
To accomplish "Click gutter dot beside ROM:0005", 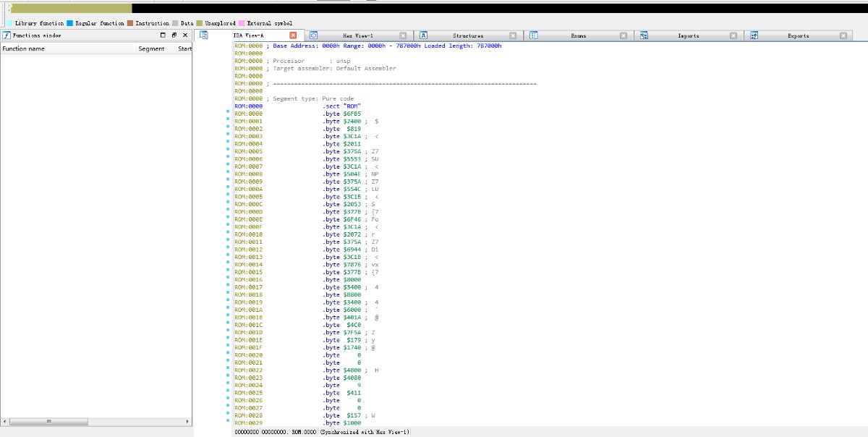I will [x=228, y=150].
